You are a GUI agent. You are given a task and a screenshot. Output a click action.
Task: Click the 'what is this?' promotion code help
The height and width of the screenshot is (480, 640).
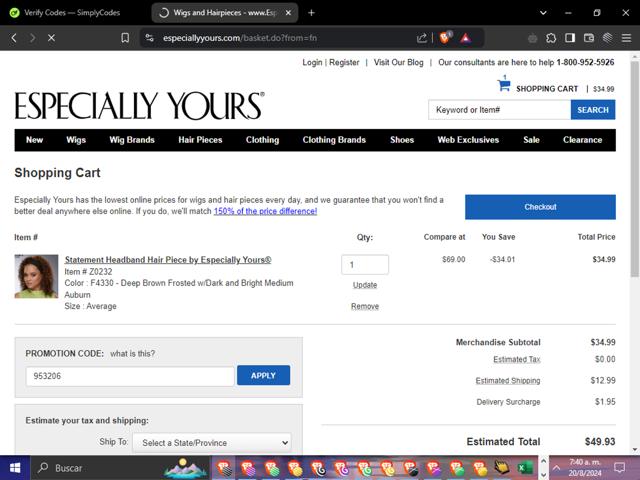tap(133, 353)
